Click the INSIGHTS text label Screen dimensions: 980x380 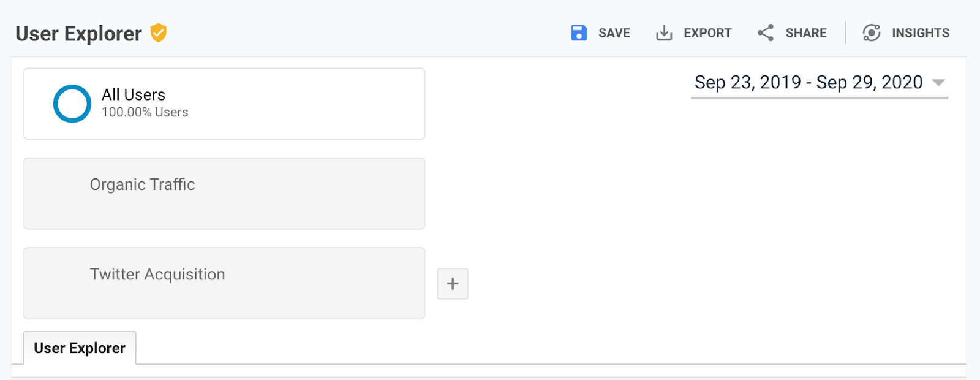click(921, 33)
